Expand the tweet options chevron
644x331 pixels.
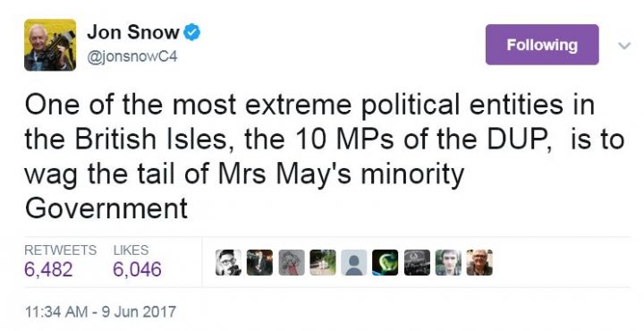tap(624, 45)
